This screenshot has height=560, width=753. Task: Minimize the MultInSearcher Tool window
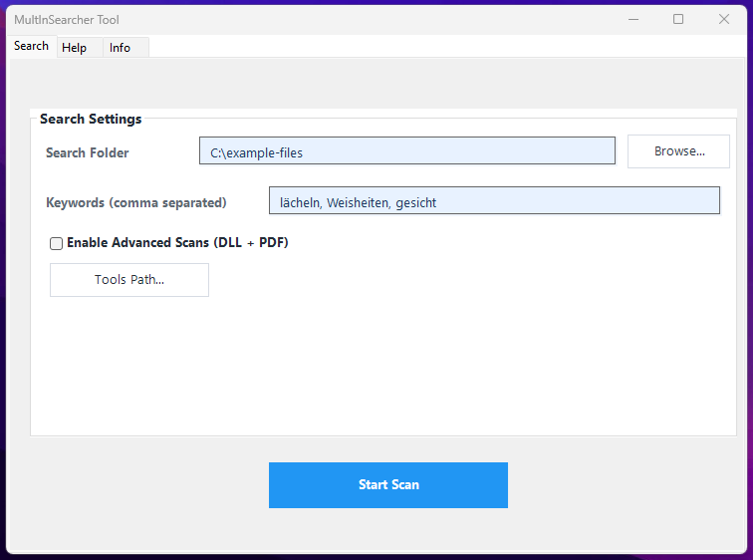click(x=632, y=19)
